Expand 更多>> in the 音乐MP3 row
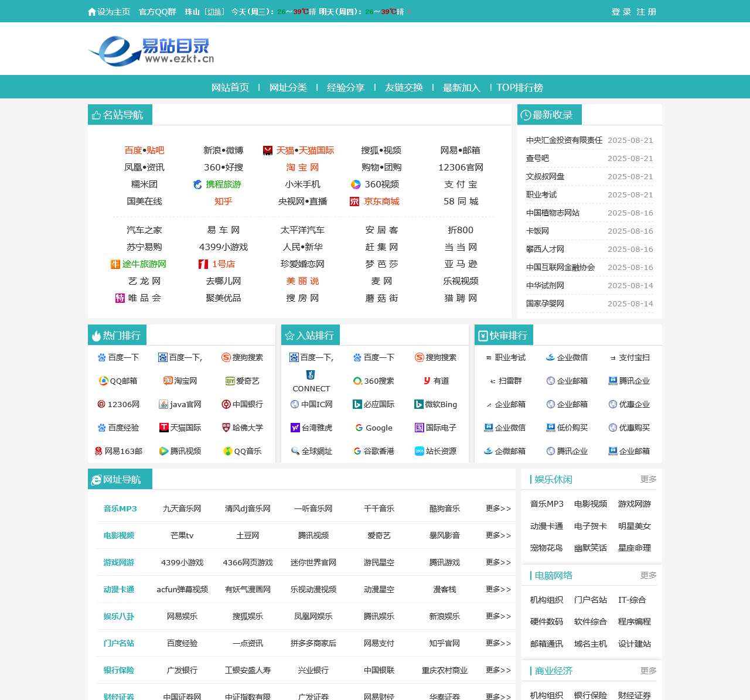 (498, 508)
